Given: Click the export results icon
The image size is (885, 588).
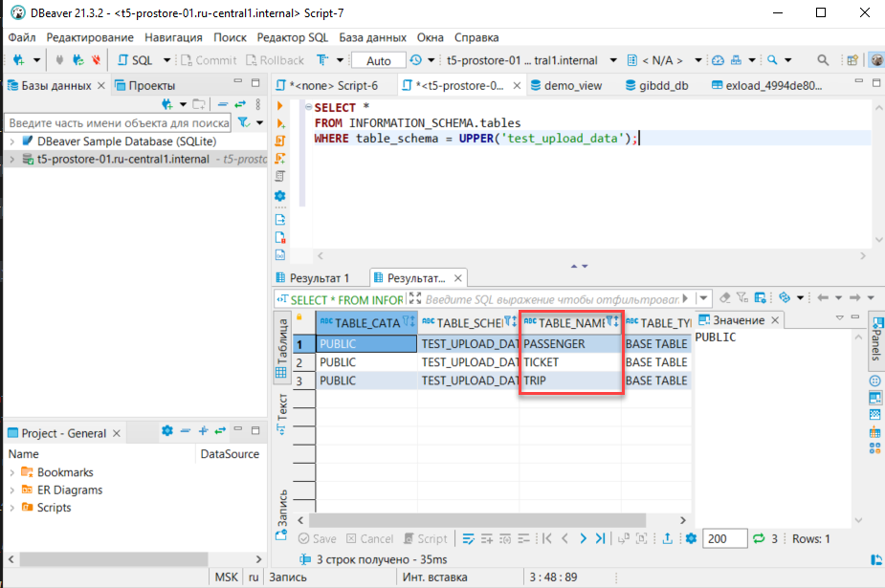Looking at the screenshot, I should [667, 539].
